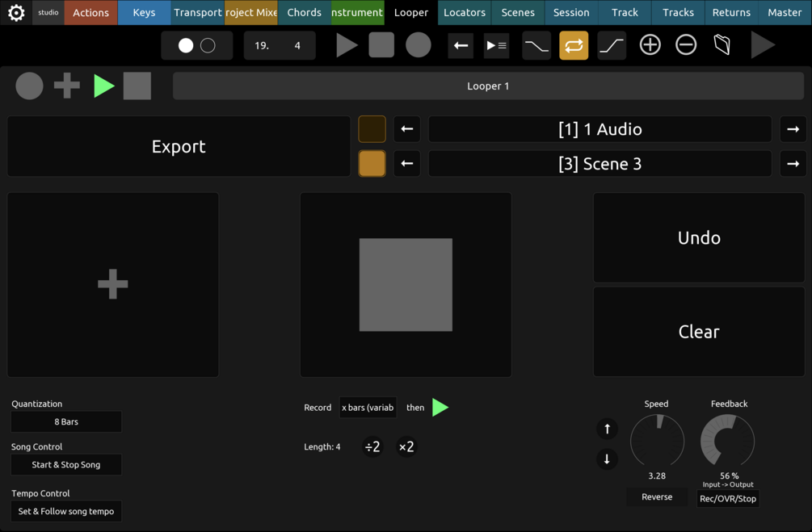Open the Returns tab

tap(731, 12)
